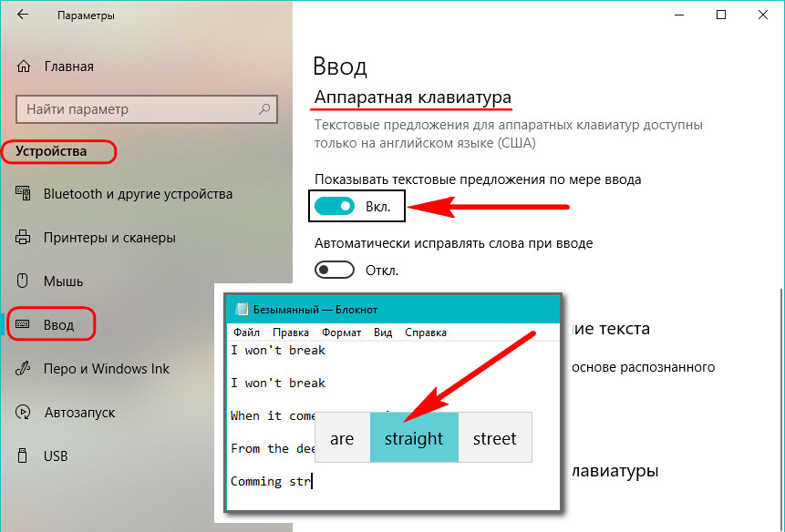Screen dimensions: 785x532
Task: Select the Ввод settings section
Action: [x=58, y=324]
